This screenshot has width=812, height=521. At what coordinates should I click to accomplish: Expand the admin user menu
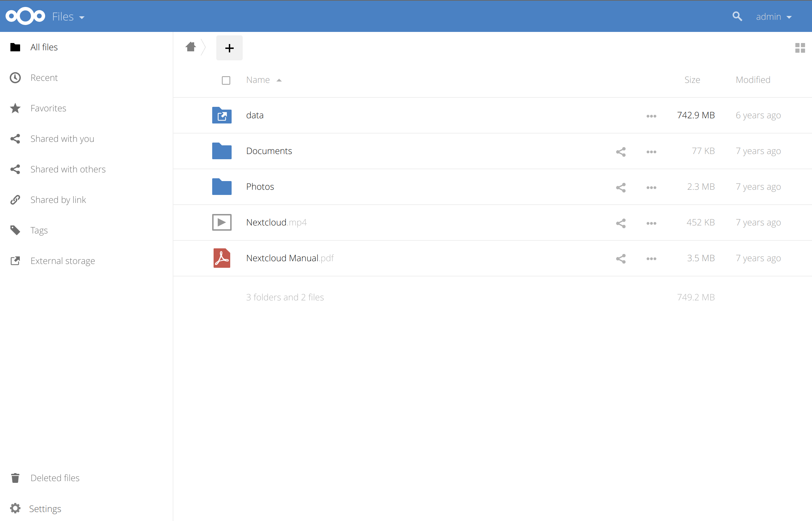pos(774,17)
